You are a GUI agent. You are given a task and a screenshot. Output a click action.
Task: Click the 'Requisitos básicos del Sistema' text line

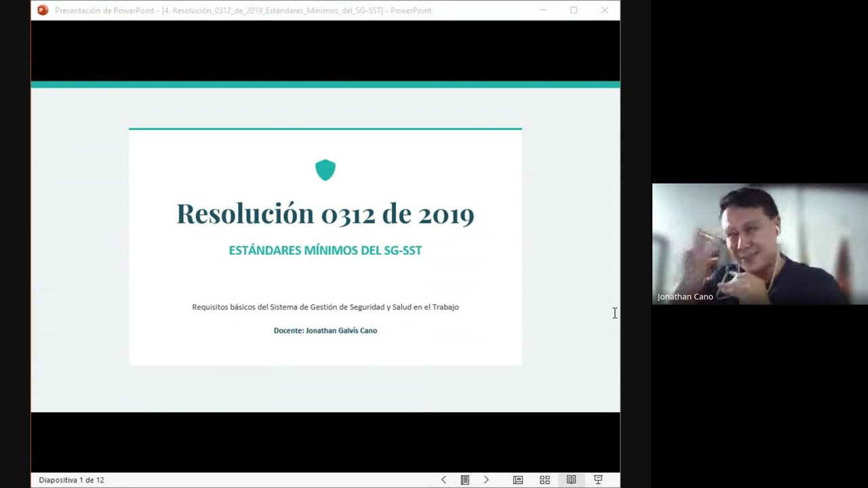[325, 307]
